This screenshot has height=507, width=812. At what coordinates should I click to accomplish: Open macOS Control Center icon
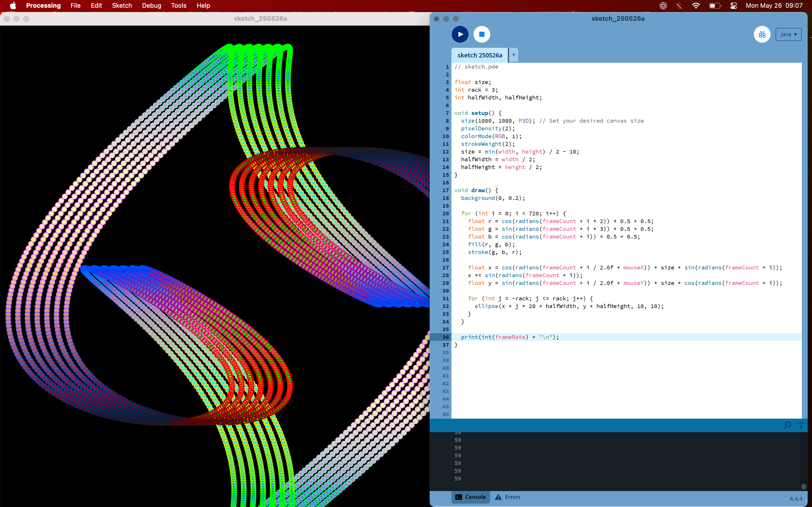tap(733, 6)
